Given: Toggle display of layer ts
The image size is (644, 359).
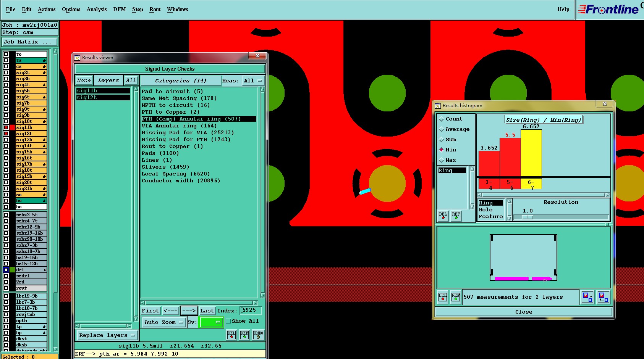Looking at the screenshot, I should click(x=6, y=60).
